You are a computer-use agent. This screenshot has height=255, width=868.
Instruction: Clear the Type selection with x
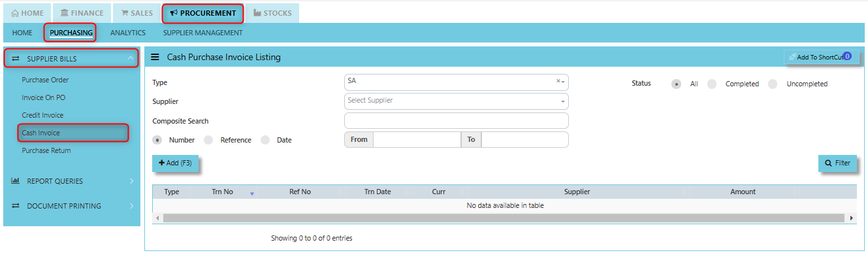[558, 82]
